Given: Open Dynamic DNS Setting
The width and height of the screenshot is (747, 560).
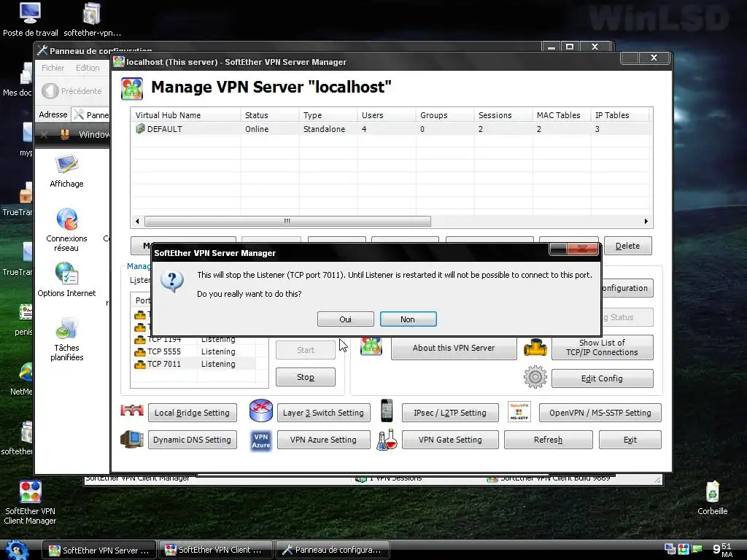Looking at the screenshot, I should pyautogui.click(x=192, y=440).
